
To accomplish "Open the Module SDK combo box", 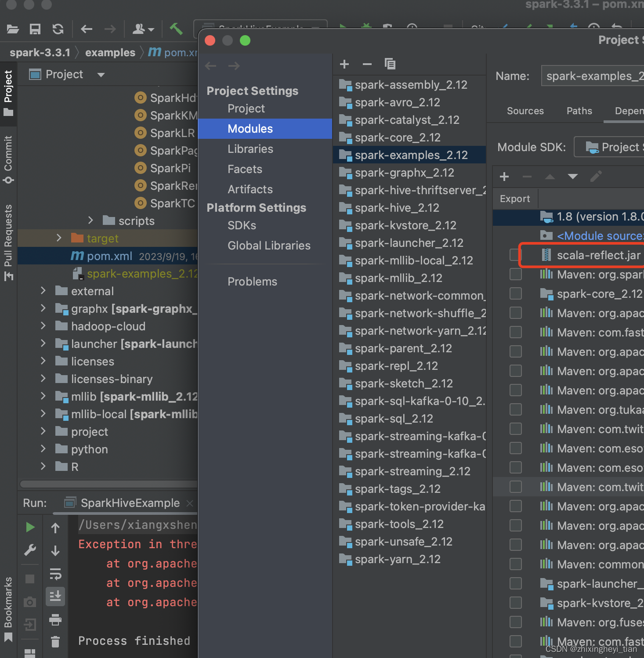I will (x=609, y=147).
